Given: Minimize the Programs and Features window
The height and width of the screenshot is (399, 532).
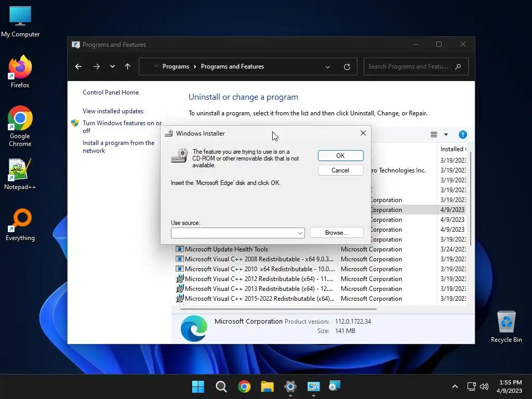Looking at the screenshot, I should 416,45.
